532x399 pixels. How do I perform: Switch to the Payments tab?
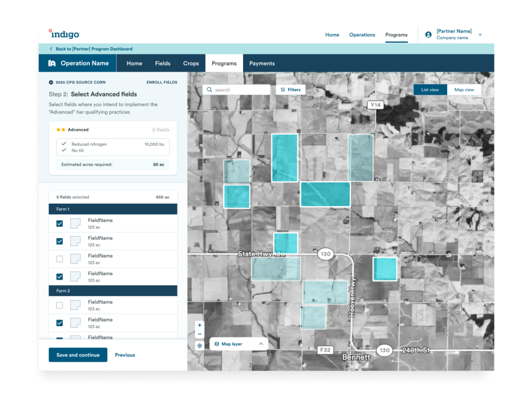point(262,63)
